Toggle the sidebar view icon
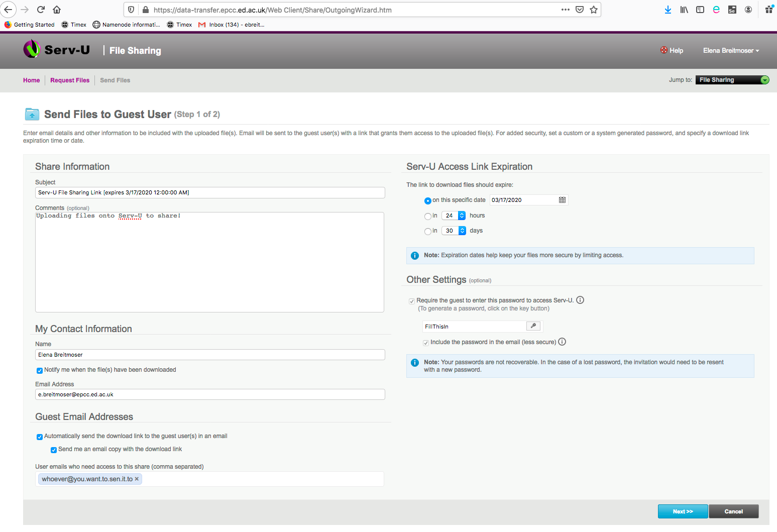The image size is (777, 532). (x=700, y=10)
